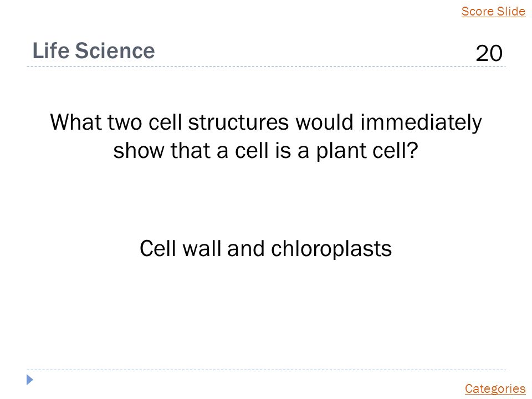This screenshot has height=399, width=532.
Task: Click the point value 20
Action: 489,53
